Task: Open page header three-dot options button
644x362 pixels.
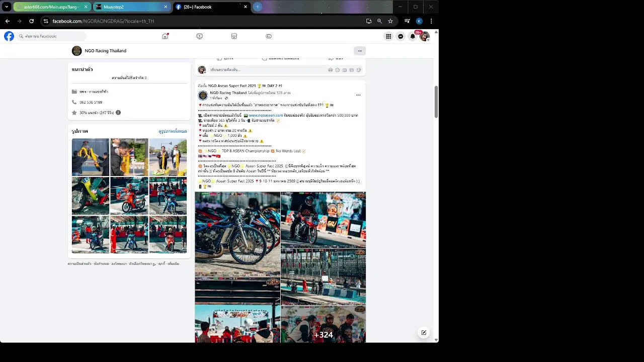Action: point(359,51)
